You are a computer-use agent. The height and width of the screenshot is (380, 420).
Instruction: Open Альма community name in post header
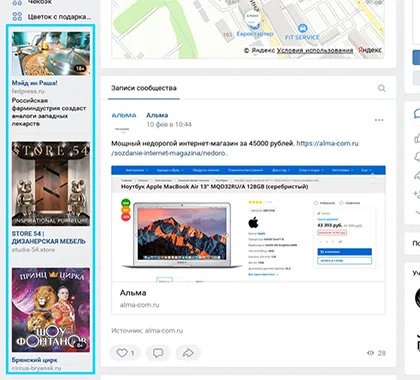pyautogui.click(x=157, y=115)
